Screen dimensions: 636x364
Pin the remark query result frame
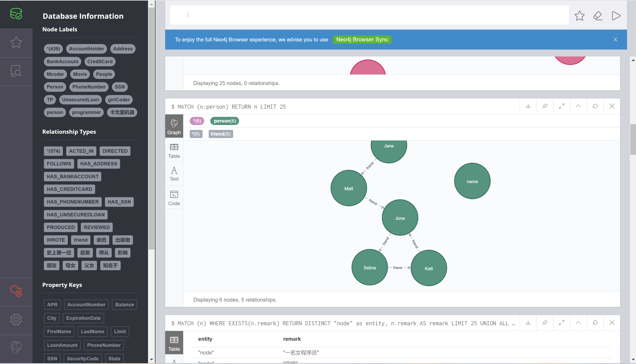545,323
